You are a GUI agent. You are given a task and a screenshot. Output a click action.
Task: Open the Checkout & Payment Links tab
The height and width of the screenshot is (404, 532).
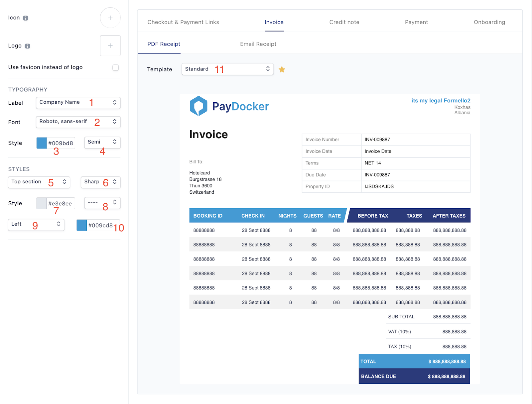pos(183,22)
